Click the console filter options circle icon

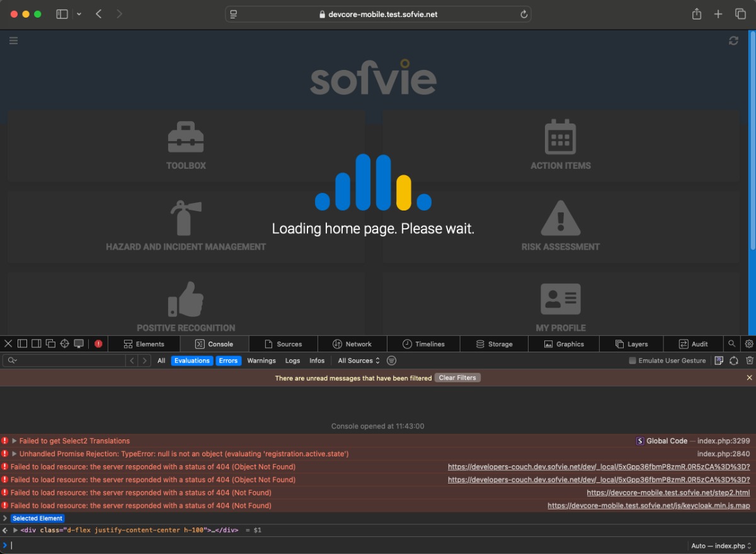point(391,361)
